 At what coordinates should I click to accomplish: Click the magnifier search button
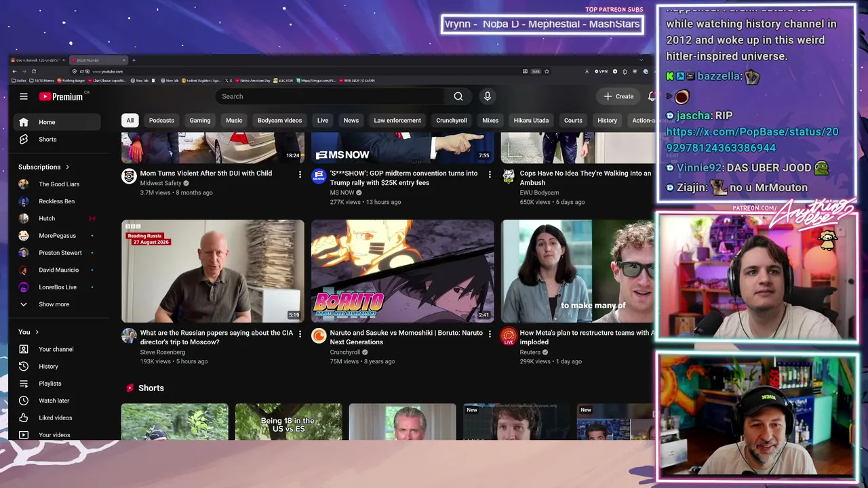(x=458, y=96)
